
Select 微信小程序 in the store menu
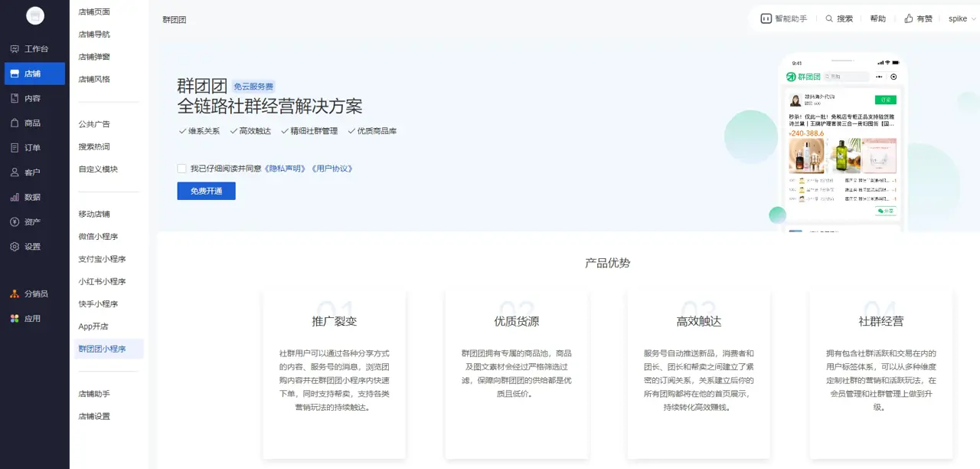point(98,237)
